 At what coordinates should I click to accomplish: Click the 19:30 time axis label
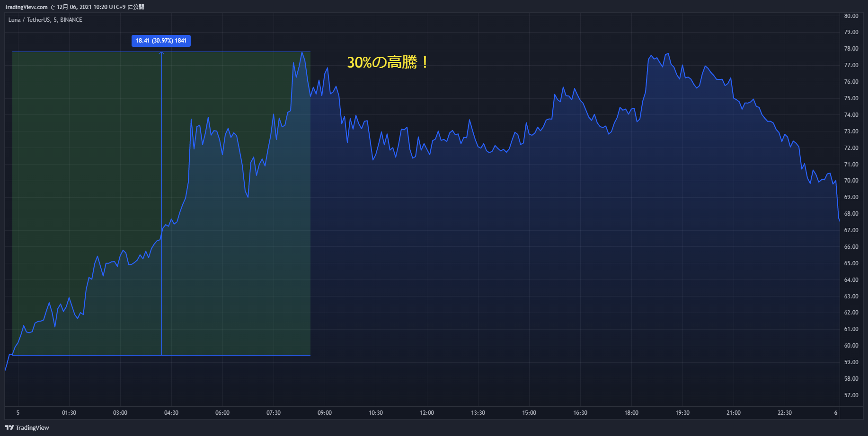pos(682,413)
